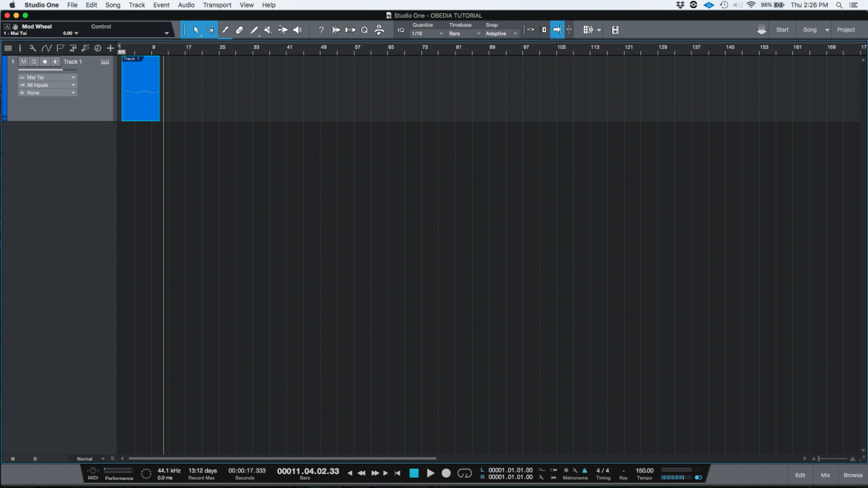Solo Track 1 with the S button

[x=34, y=62]
